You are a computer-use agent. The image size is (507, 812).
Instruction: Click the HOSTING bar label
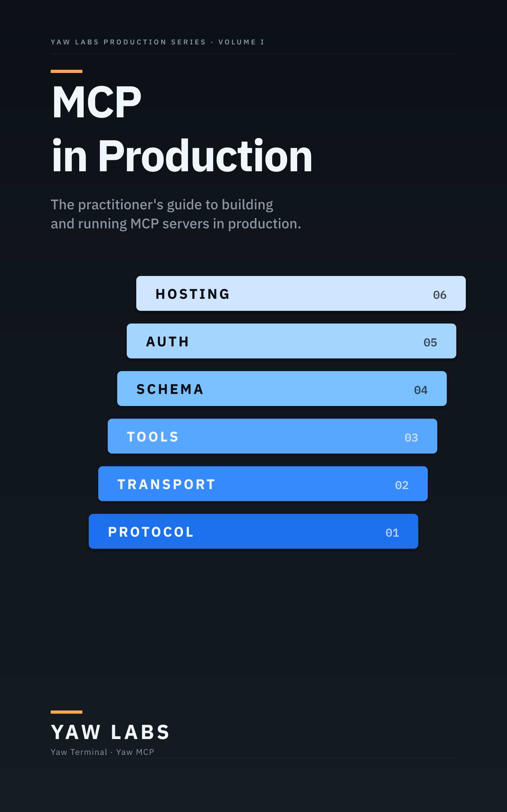(193, 294)
